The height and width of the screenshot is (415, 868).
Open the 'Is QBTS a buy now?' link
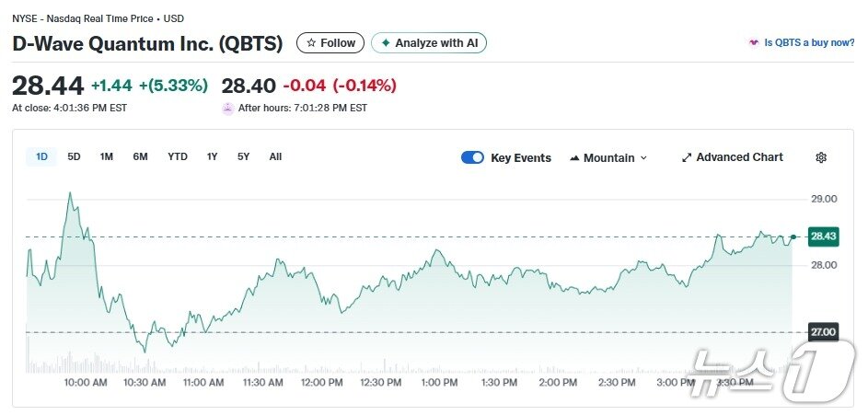pyautogui.click(x=809, y=43)
